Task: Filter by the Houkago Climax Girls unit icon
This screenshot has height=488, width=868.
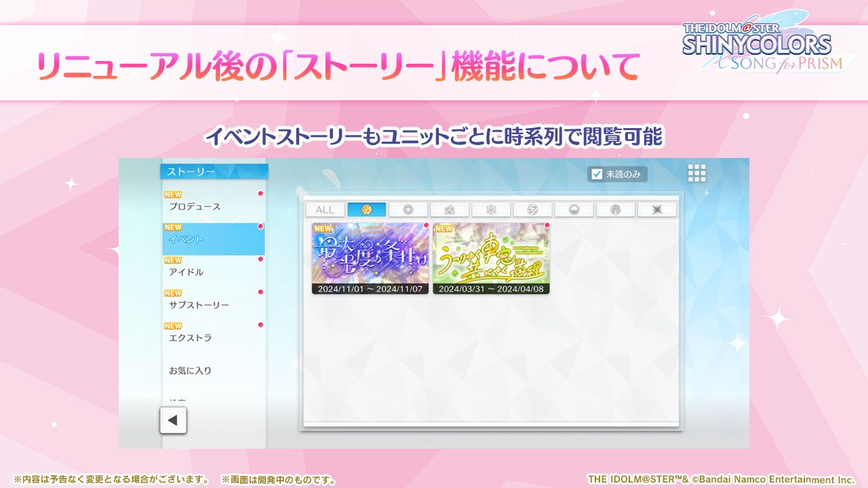Action: coord(450,210)
